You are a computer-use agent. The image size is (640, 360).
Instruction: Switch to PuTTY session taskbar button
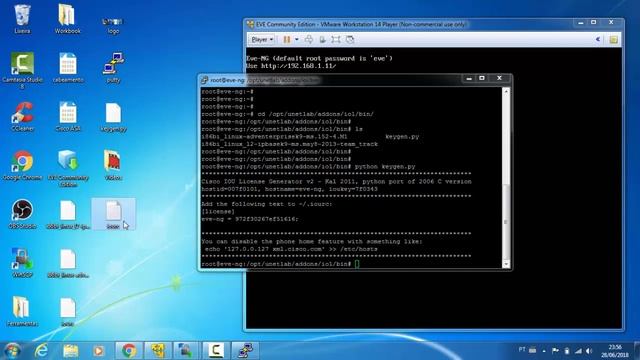(245, 350)
